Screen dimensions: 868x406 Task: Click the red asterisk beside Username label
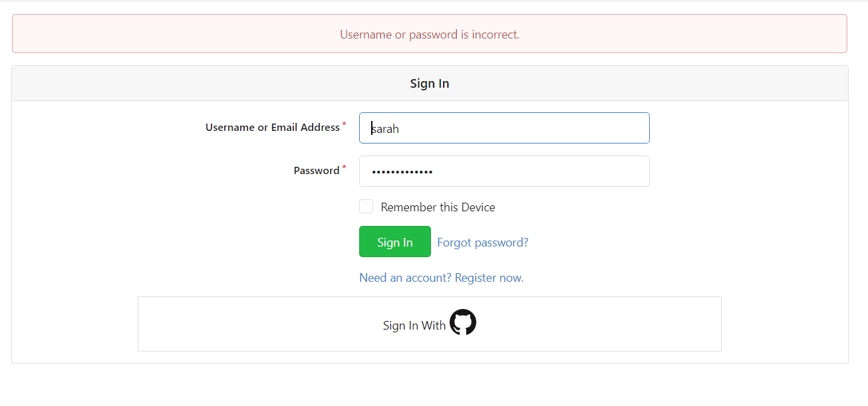coord(344,124)
